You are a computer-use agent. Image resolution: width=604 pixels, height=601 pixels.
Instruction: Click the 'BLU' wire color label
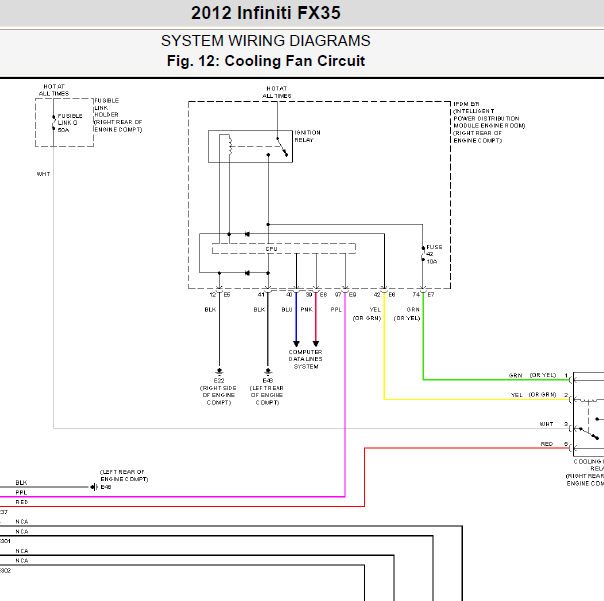(287, 309)
